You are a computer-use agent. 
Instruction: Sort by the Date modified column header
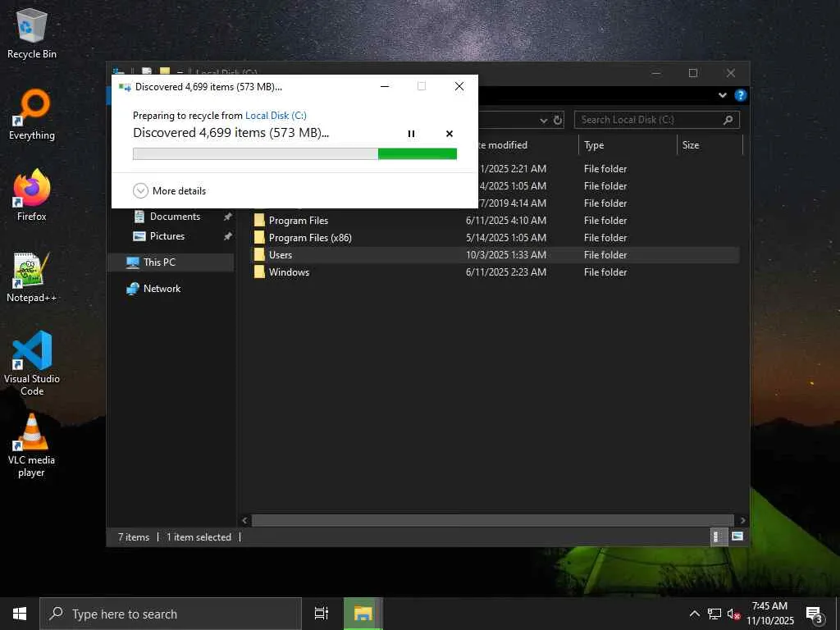tap(527, 145)
